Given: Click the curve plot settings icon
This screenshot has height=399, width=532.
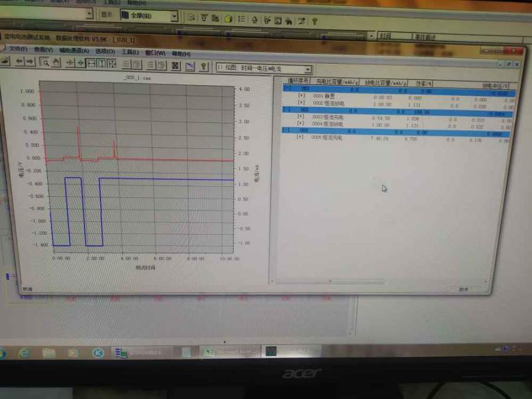Looking at the screenshot, I should [190, 66].
